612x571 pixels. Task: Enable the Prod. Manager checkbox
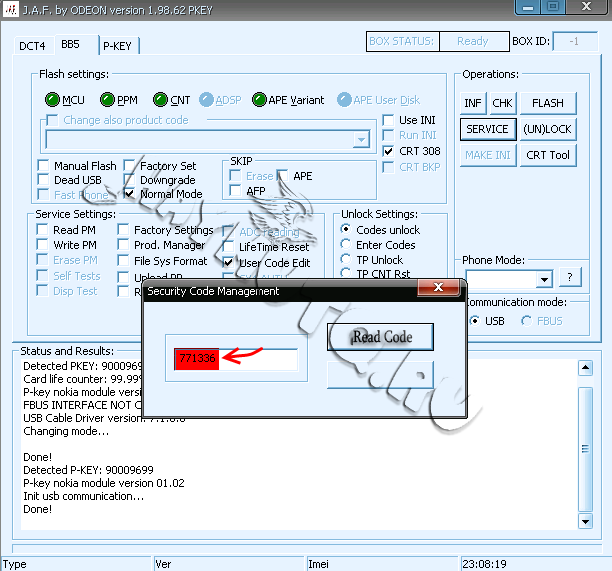click(x=123, y=245)
